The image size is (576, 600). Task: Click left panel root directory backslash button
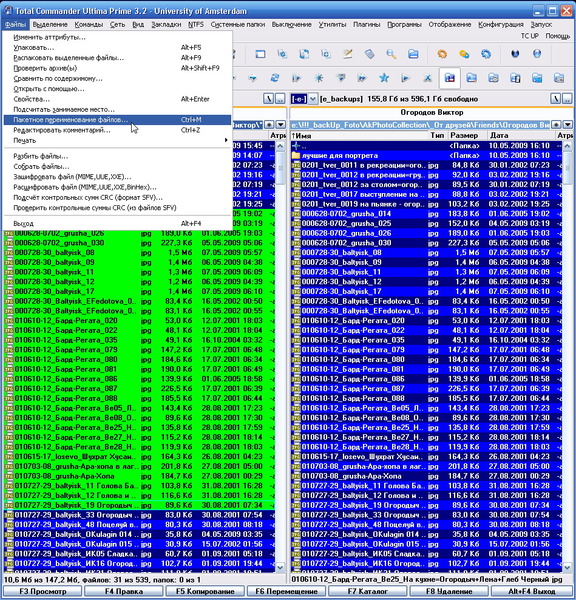coord(268,99)
